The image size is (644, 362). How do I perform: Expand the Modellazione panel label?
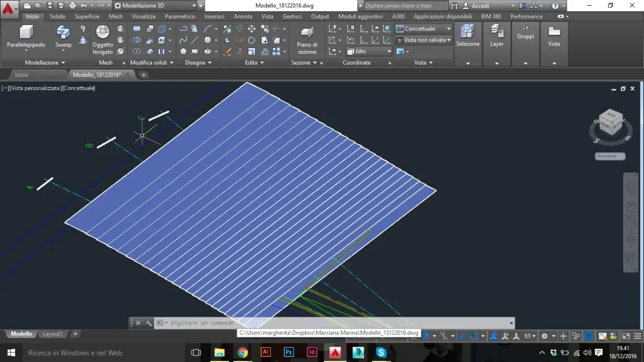pos(45,62)
